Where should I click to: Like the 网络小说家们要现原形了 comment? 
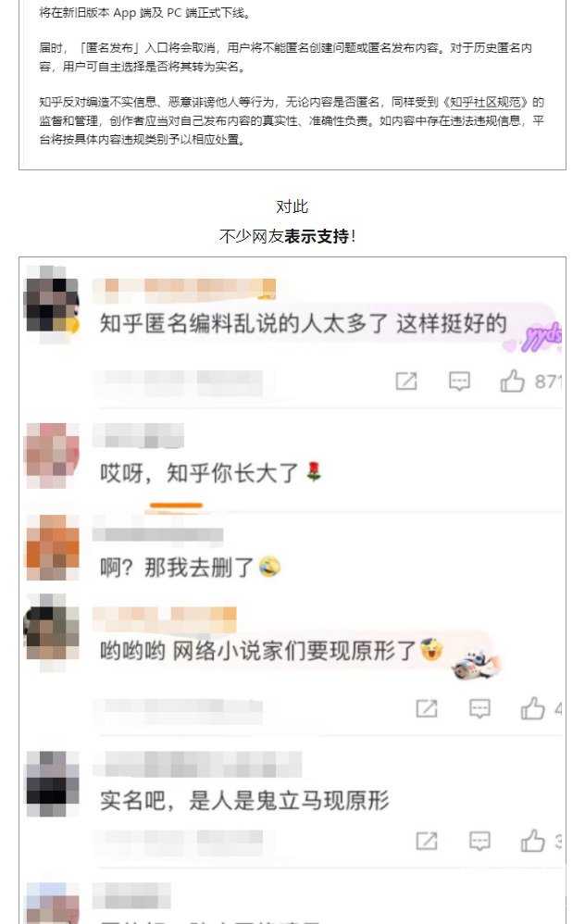532,708
